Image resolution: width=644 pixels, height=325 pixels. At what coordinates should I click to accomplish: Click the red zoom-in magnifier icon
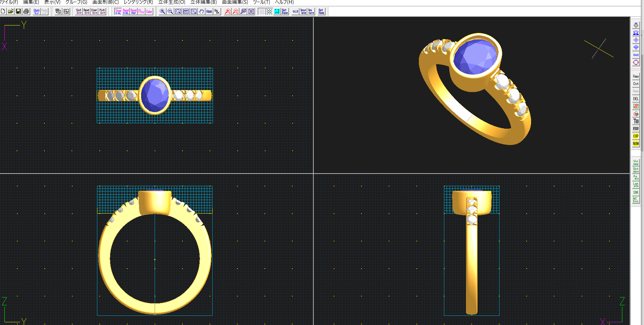click(228, 12)
